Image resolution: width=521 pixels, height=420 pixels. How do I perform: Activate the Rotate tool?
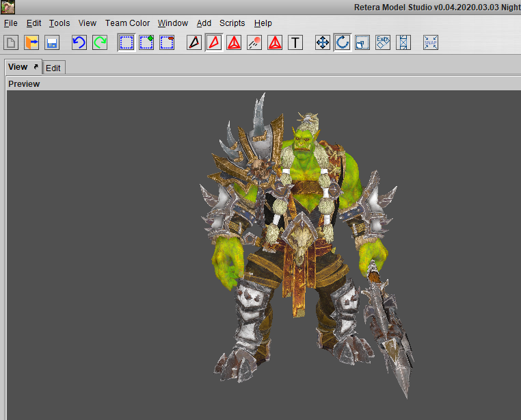[343, 42]
